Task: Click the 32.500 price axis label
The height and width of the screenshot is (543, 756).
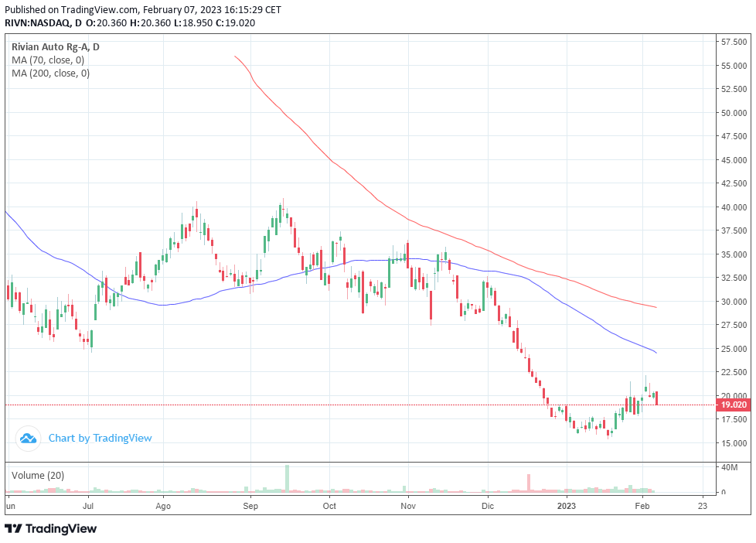Action: (734, 278)
